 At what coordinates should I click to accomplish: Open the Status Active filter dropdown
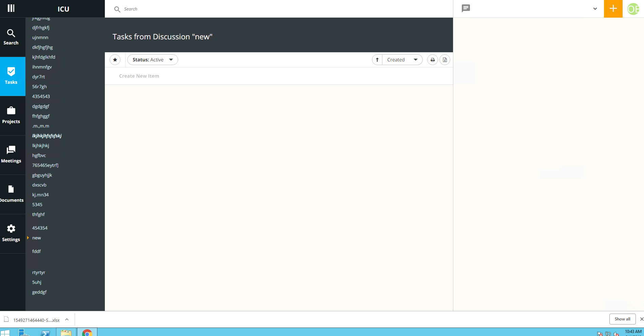pyautogui.click(x=152, y=59)
